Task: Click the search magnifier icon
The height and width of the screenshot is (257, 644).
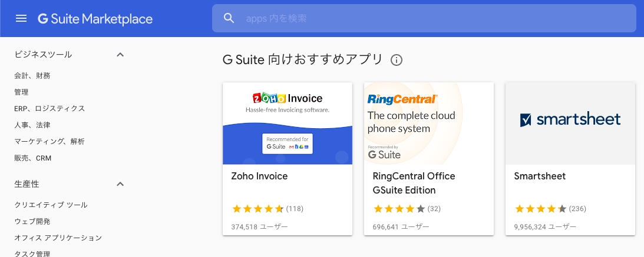Action: (229, 18)
